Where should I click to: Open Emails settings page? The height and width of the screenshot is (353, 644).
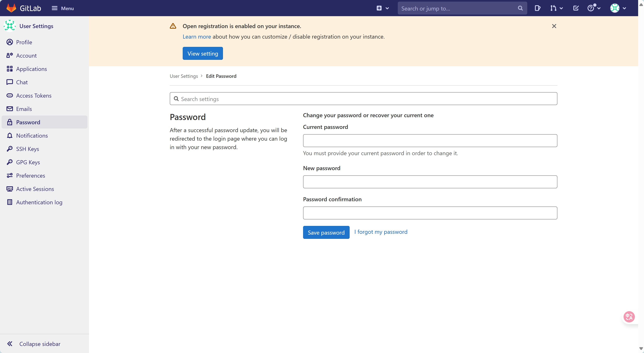pyautogui.click(x=45, y=109)
